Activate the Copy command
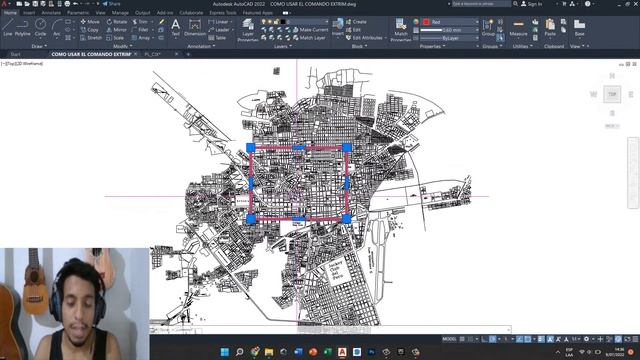 click(89, 30)
